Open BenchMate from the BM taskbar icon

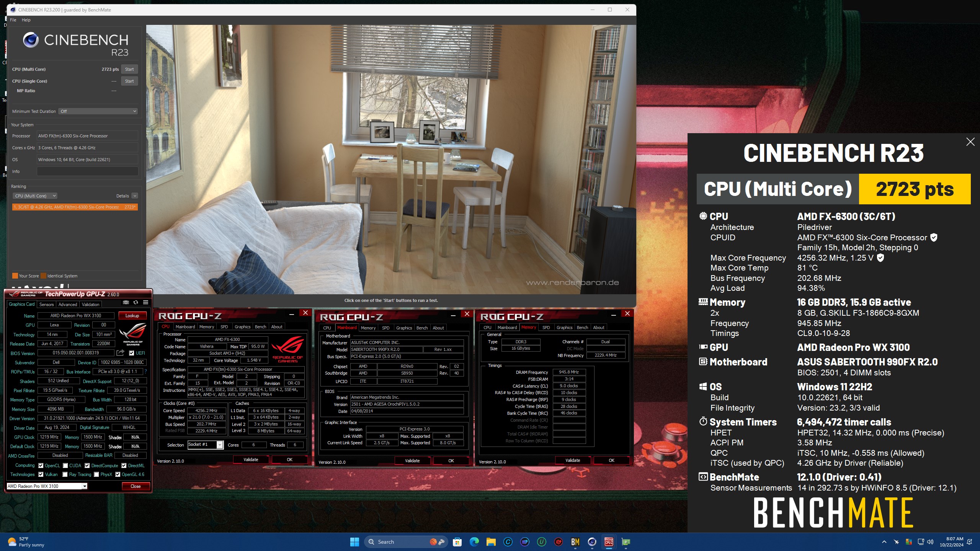pos(575,542)
